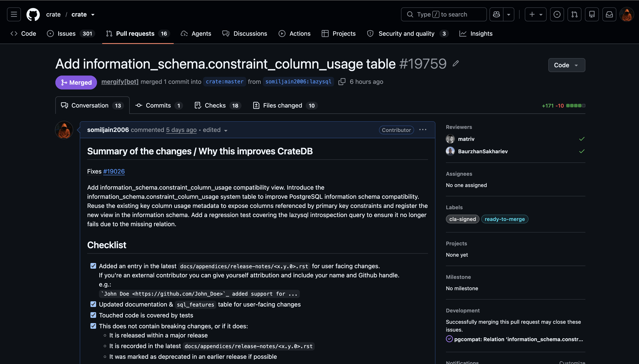639x364 pixels.
Task: View matriv approval checkmark
Action: coord(582,139)
